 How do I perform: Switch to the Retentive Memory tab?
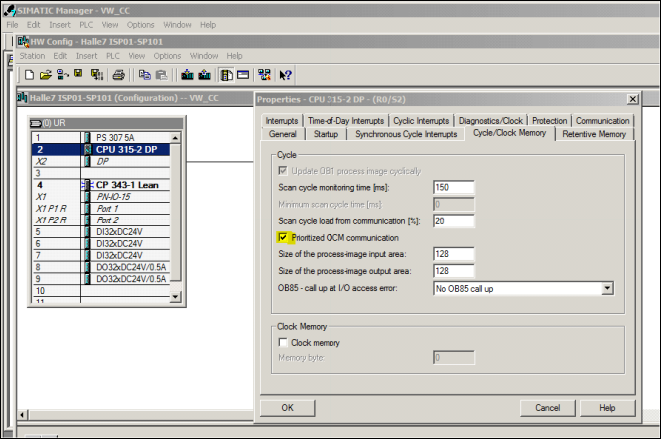pos(594,134)
